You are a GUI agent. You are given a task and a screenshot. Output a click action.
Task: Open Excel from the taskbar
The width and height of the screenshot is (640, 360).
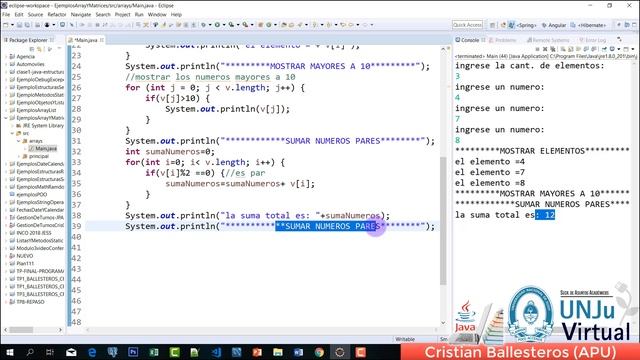[x=154, y=352]
